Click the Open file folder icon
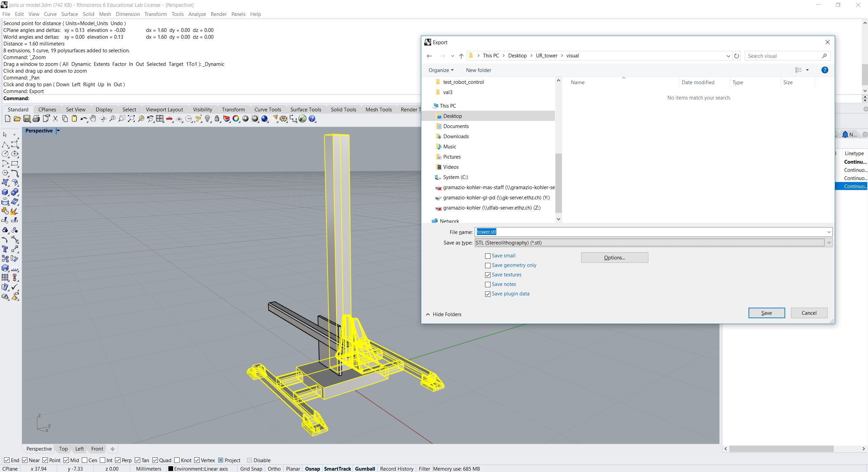This screenshot has width=868, height=472. point(17,119)
